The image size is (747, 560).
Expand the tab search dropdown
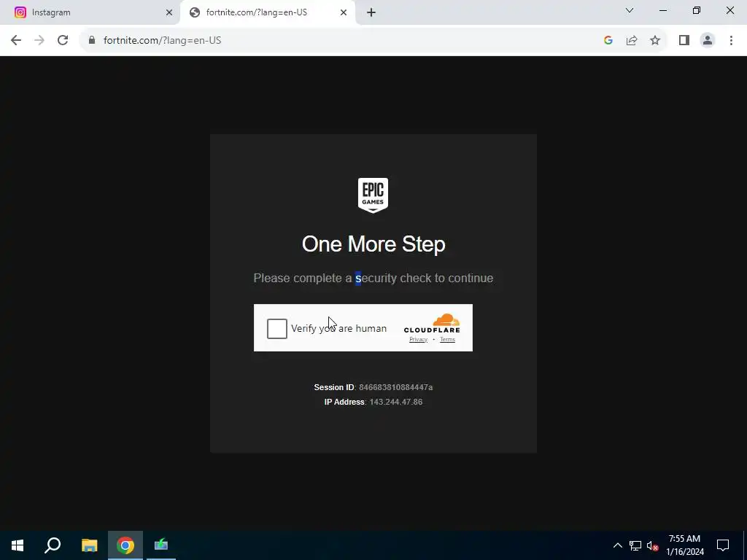pyautogui.click(x=630, y=10)
